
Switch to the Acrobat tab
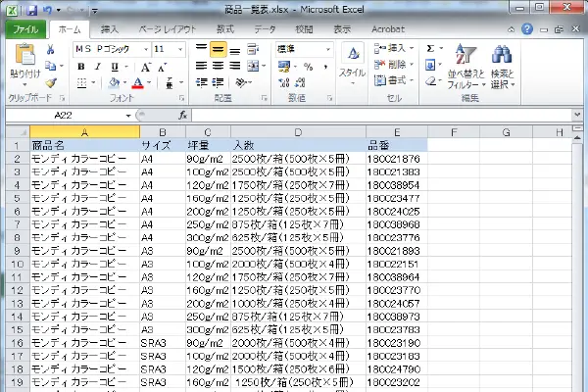pyautogui.click(x=388, y=29)
